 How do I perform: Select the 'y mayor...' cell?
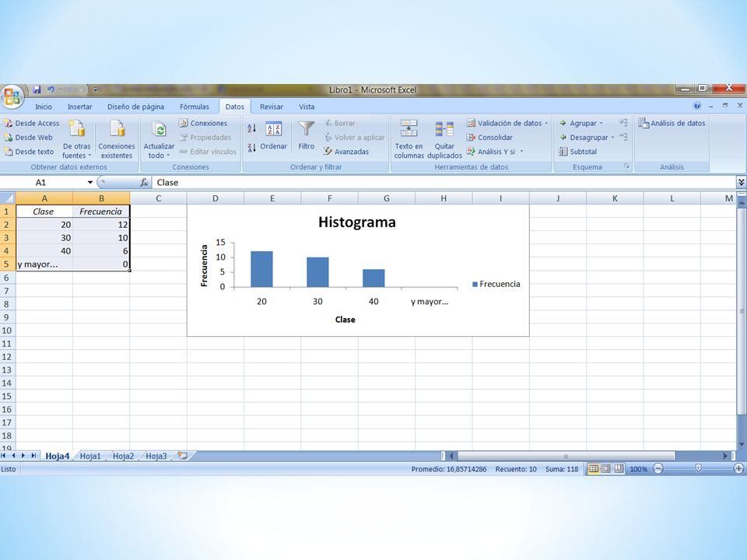click(44, 264)
